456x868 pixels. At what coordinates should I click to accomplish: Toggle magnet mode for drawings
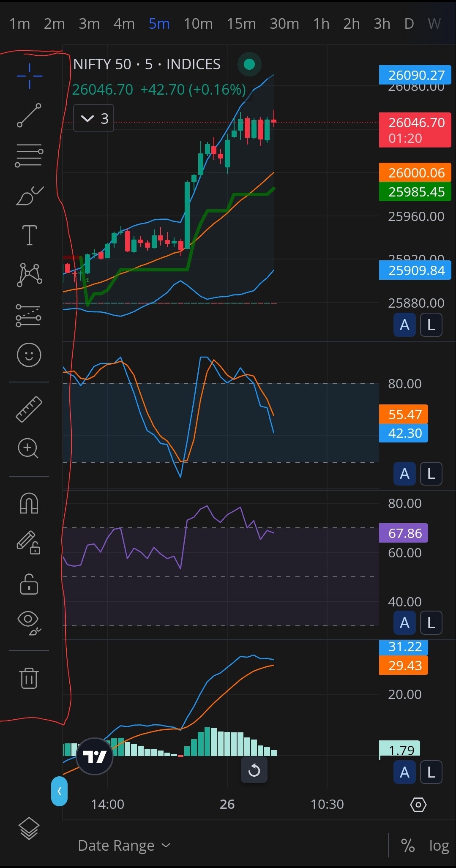(29, 503)
